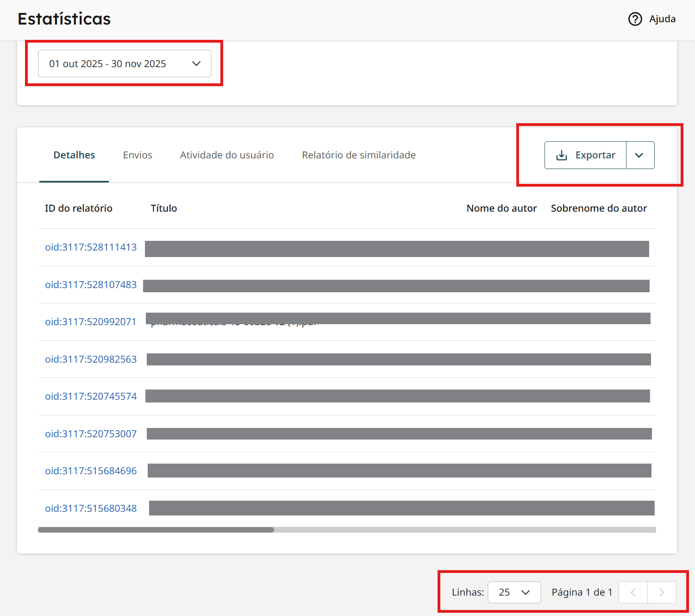Expand the Exportar options dropdown arrow
Image resolution: width=695 pixels, height=616 pixels.
639,155
